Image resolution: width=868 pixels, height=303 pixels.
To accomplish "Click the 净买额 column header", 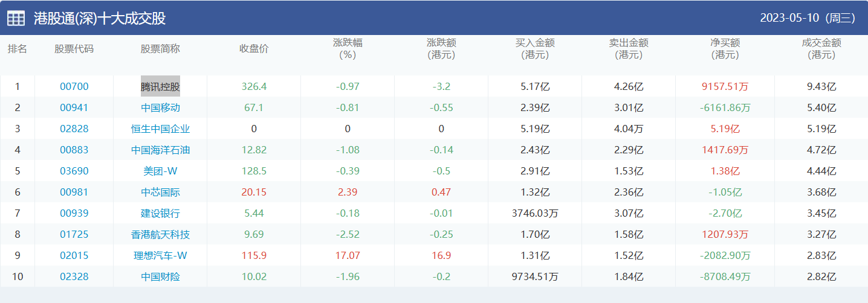I will pyautogui.click(x=725, y=49).
